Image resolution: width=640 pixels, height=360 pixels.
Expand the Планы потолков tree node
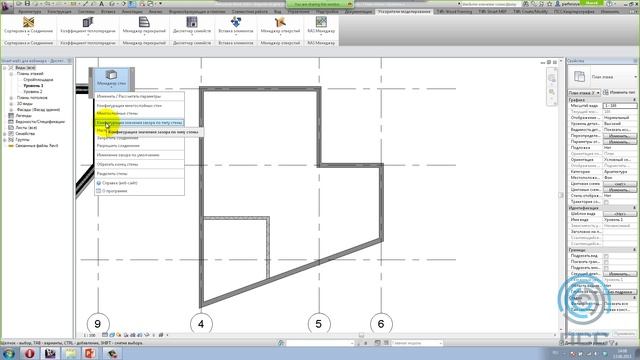point(11,98)
